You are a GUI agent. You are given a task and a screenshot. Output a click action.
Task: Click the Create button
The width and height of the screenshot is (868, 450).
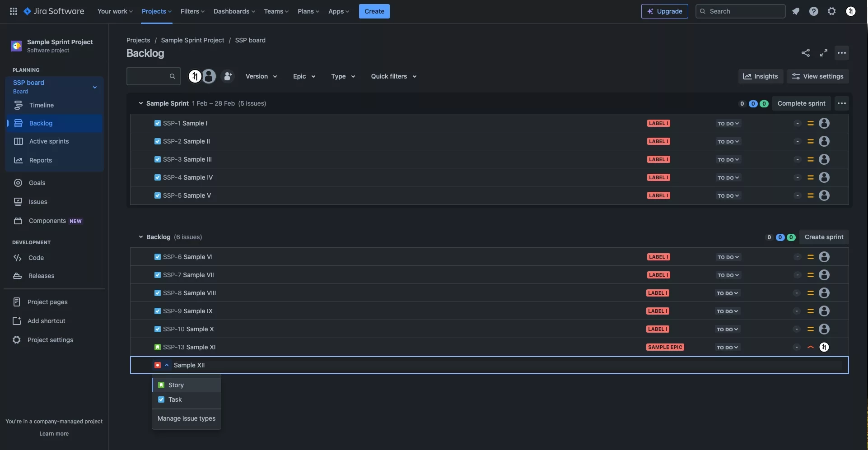374,11
